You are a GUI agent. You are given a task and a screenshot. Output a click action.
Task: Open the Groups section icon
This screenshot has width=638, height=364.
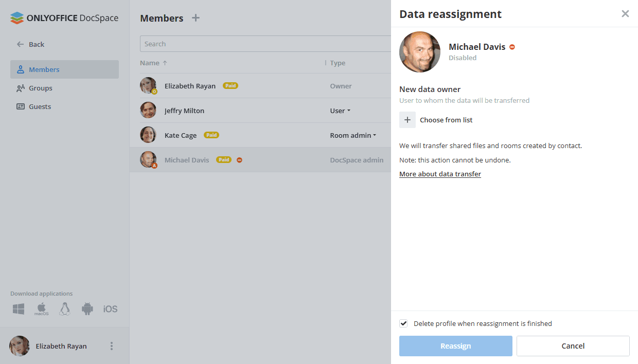click(20, 88)
